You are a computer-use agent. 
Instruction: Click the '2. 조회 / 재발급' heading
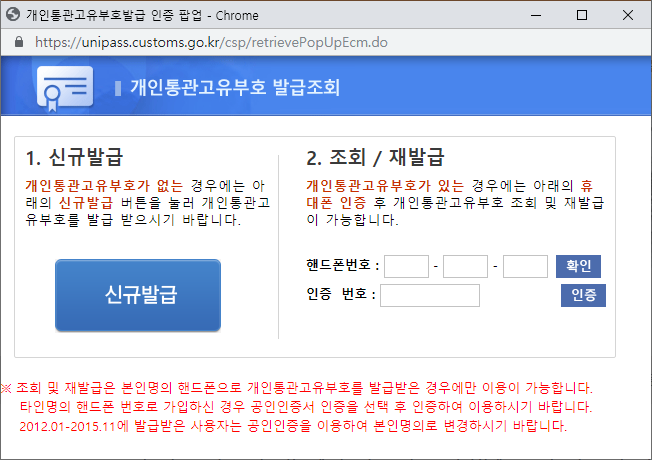(375, 157)
